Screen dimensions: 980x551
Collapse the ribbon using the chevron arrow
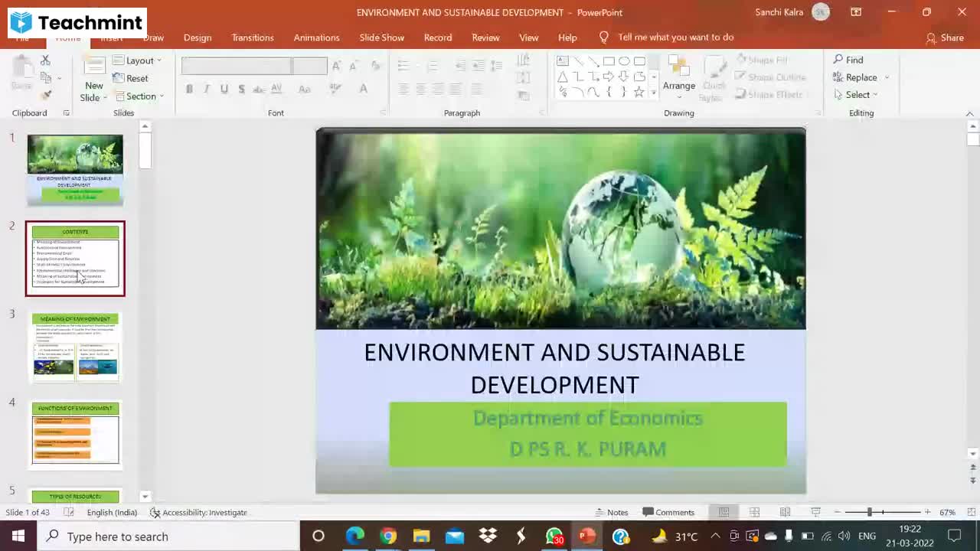tap(969, 113)
